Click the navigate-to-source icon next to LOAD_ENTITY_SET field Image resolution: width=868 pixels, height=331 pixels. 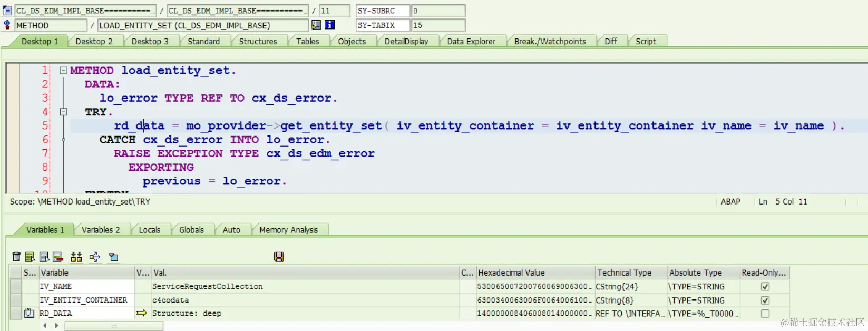click(x=316, y=25)
